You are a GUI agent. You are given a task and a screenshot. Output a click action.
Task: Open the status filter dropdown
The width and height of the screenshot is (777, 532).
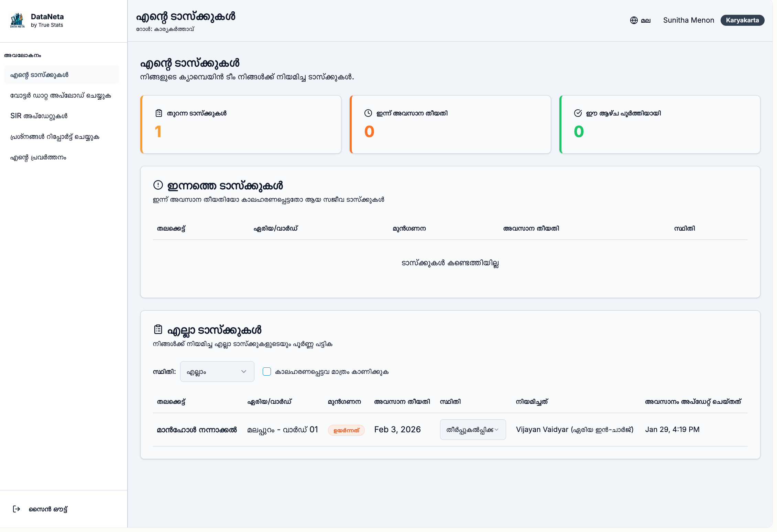tap(217, 372)
